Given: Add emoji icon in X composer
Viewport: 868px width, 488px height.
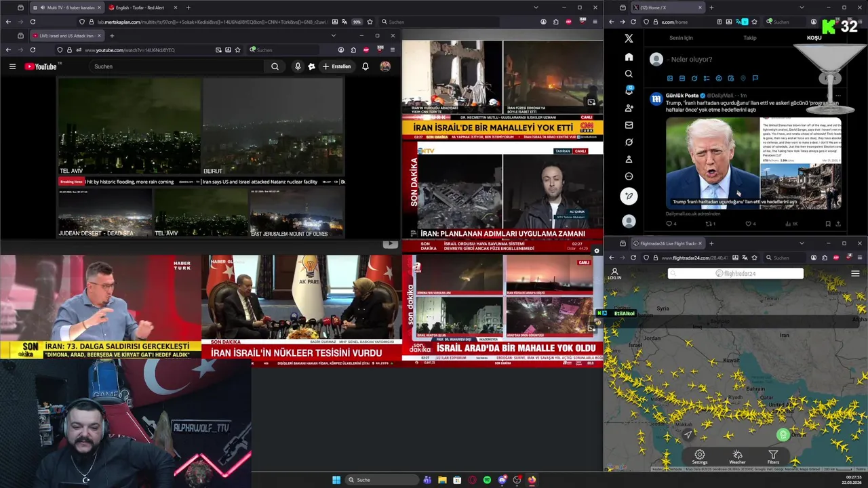Looking at the screenshot, I should (719, 79).
